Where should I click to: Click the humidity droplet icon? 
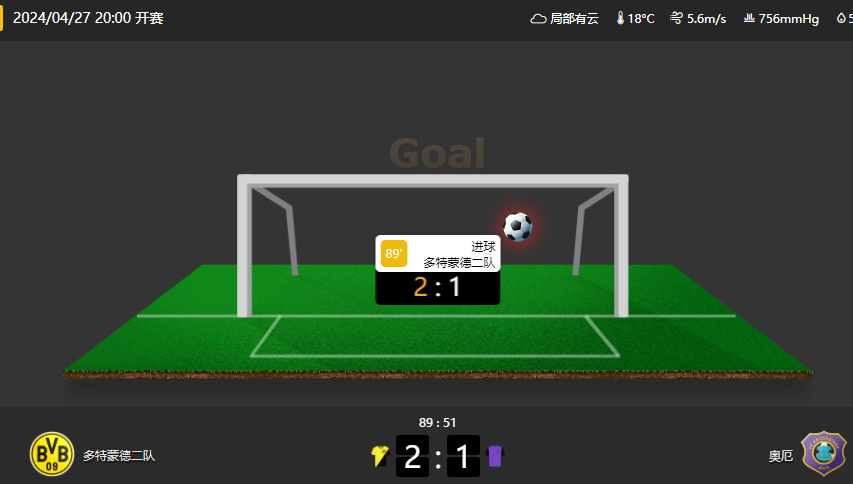point(841,18)
